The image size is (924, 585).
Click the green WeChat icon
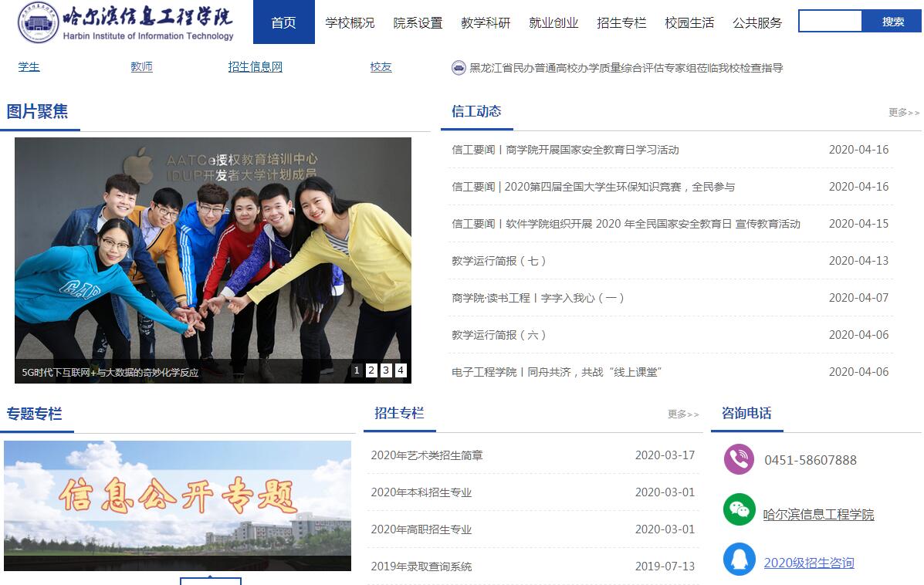tap(739, 510)
